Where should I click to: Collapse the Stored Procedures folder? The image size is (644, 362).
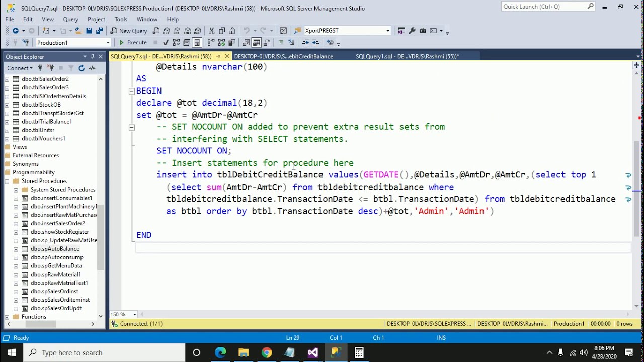[x=7, y=181]
